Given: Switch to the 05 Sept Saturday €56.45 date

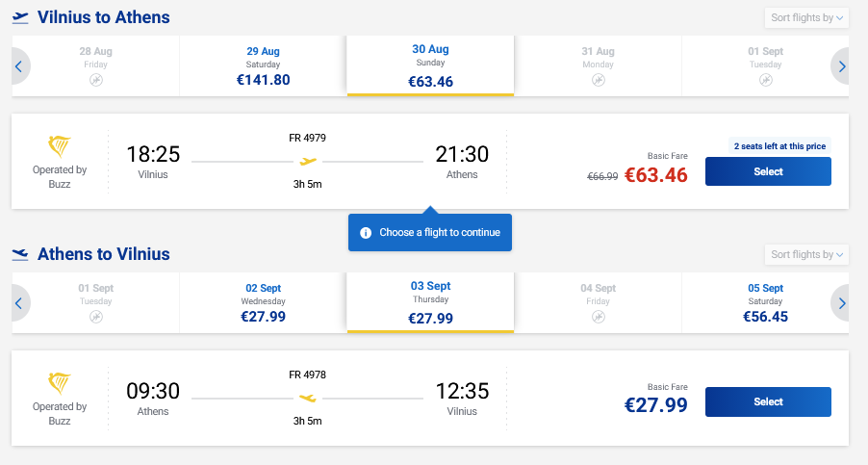Looking at the screenshot, I should [x=765, y=303].
